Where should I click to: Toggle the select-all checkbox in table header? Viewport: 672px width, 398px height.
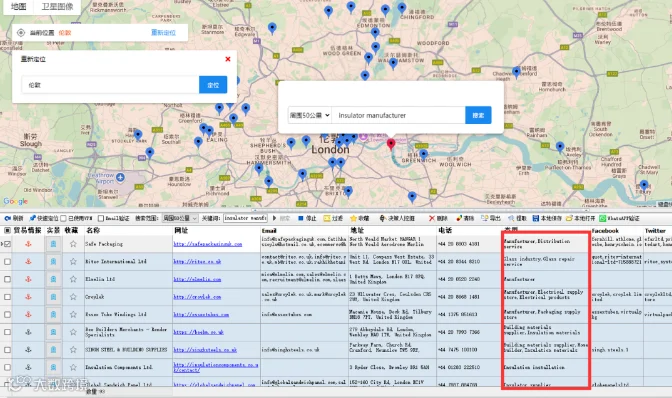7,230
